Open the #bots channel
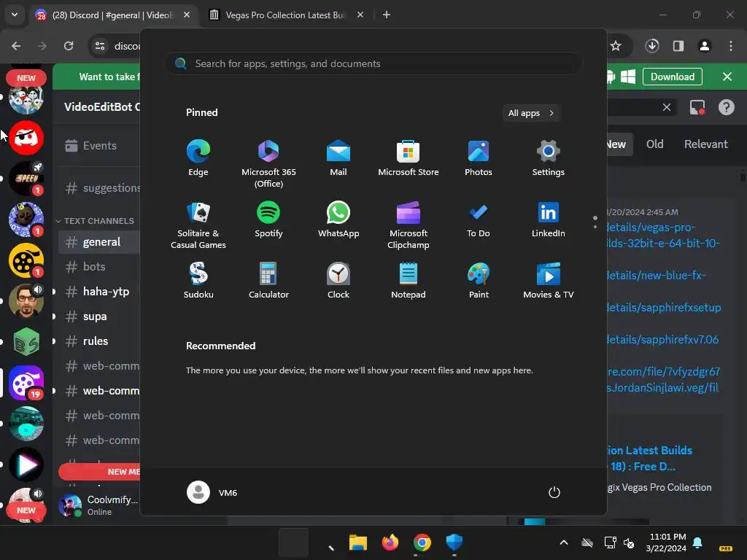 99,267
